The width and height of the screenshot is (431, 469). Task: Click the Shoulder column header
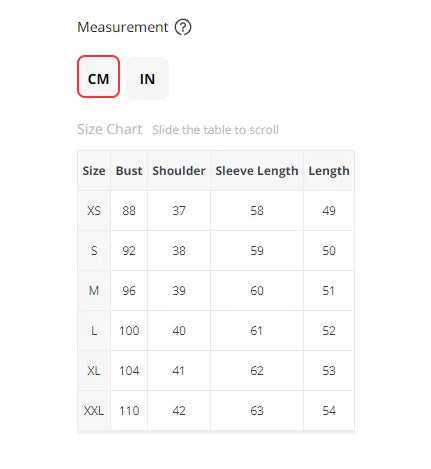coord(179,171)
